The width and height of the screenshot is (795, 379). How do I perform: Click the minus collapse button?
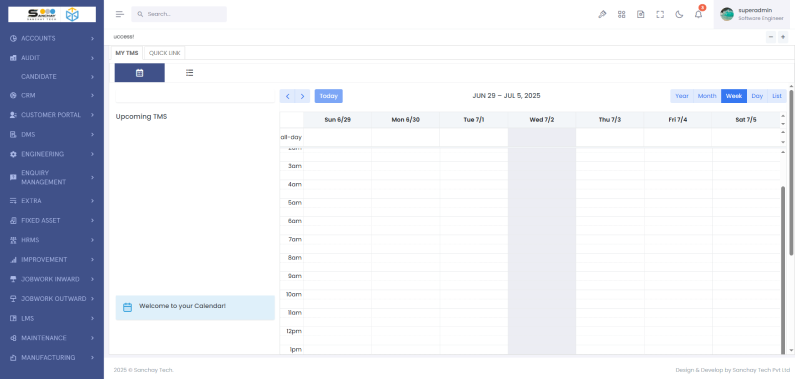(771, 37)
